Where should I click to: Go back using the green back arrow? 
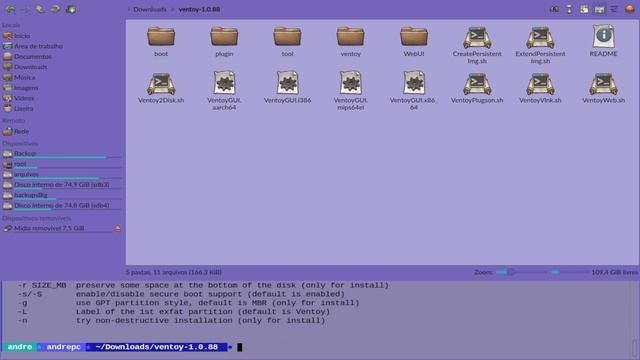[x=10, y=9]
